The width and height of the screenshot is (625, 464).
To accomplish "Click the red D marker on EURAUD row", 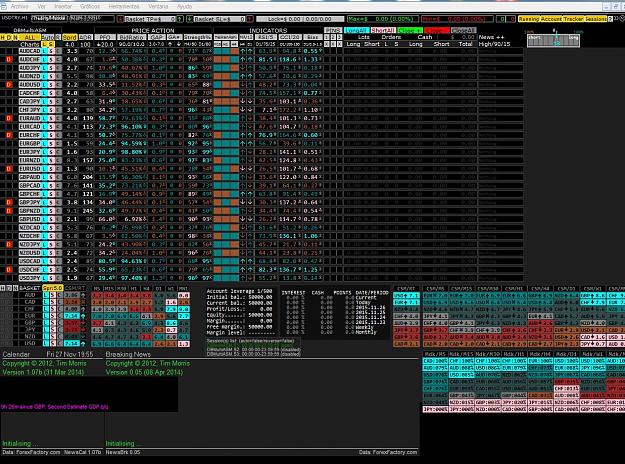I will [x=9, y=118].
